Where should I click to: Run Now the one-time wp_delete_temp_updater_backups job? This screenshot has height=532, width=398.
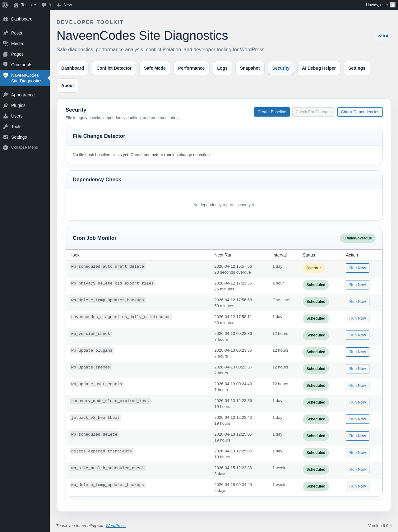coord(358,302)
